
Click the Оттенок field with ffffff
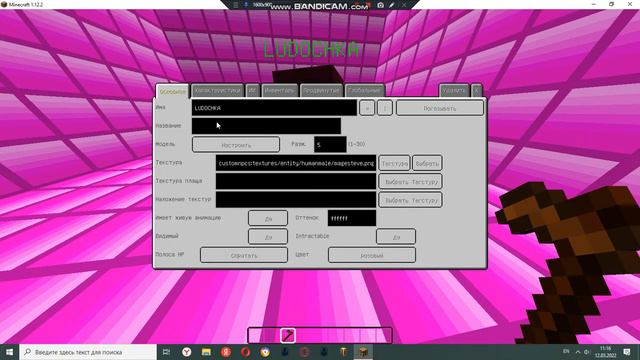[x=351, y=218]
